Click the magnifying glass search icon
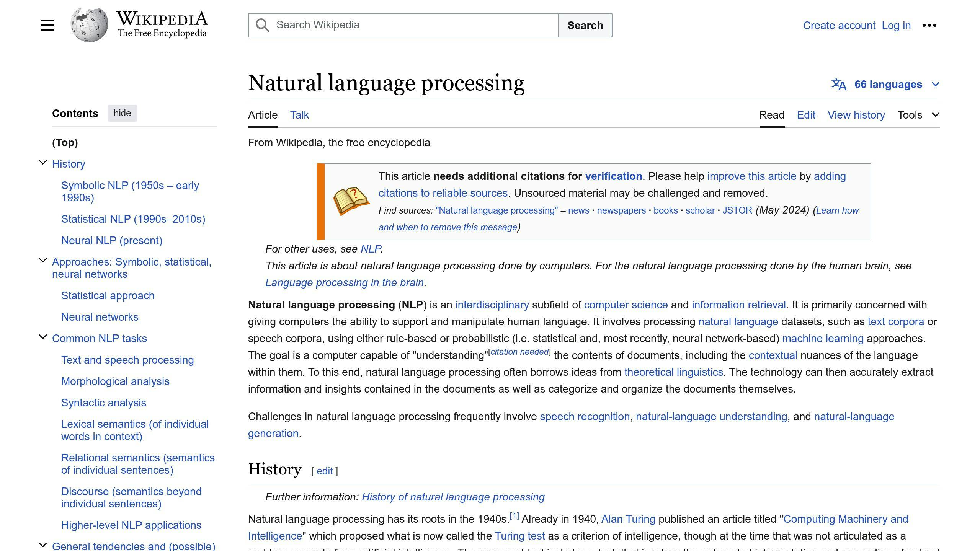 pos(263,25)
